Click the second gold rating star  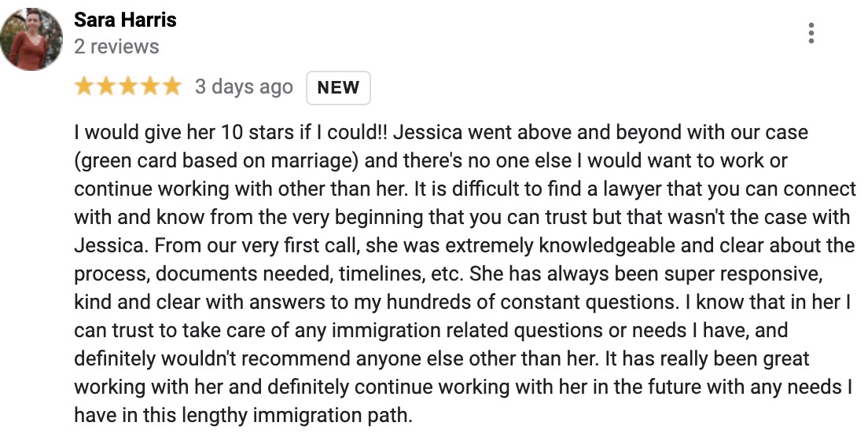click(x=105, y=86)
